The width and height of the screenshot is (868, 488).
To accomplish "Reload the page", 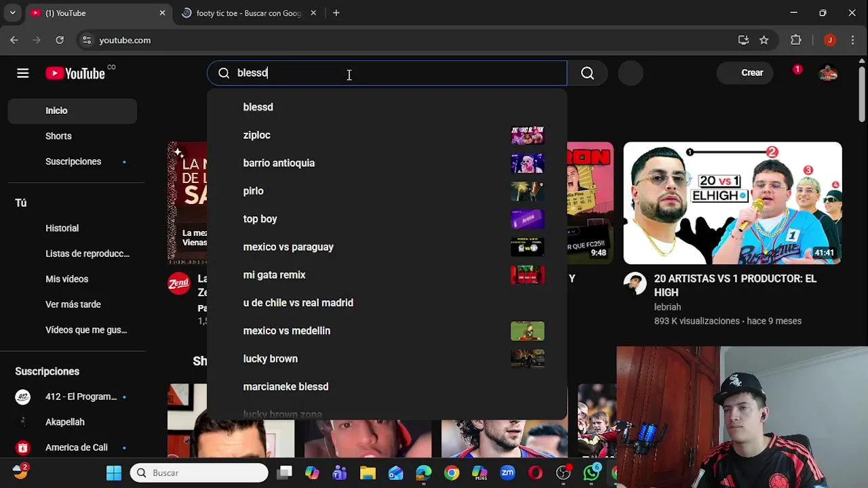I will 60,40.
